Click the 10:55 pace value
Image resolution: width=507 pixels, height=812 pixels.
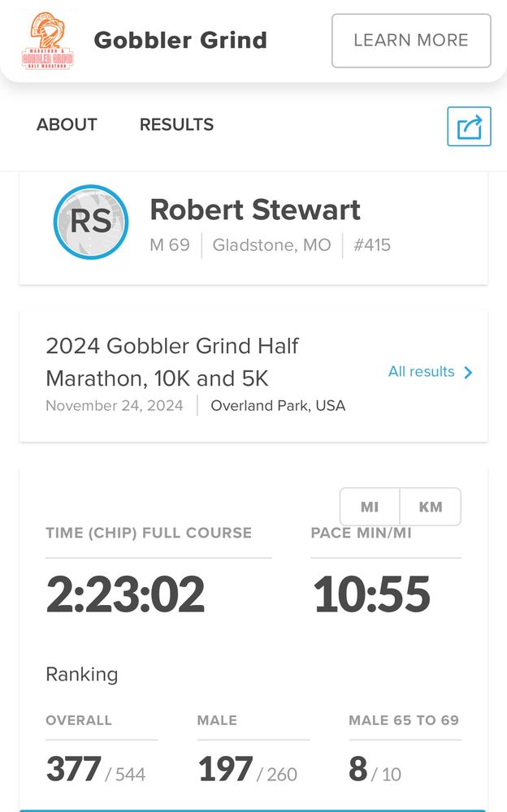(371, 594)
